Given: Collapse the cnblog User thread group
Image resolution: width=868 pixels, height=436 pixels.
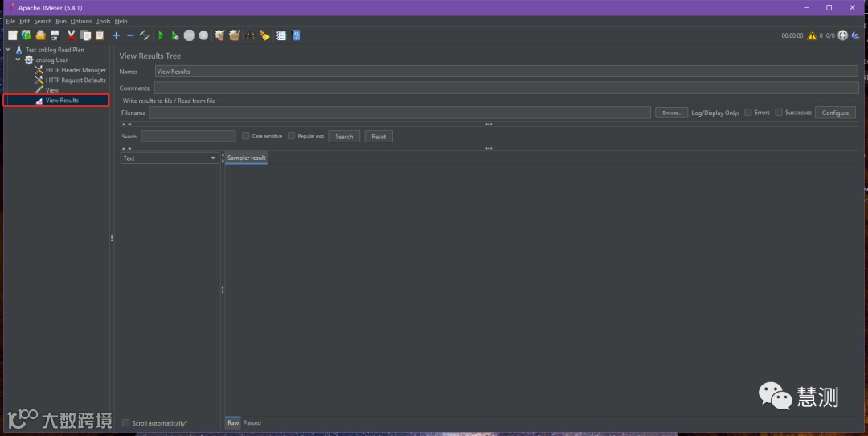Looking at the screenshot, I should point(18,60).
